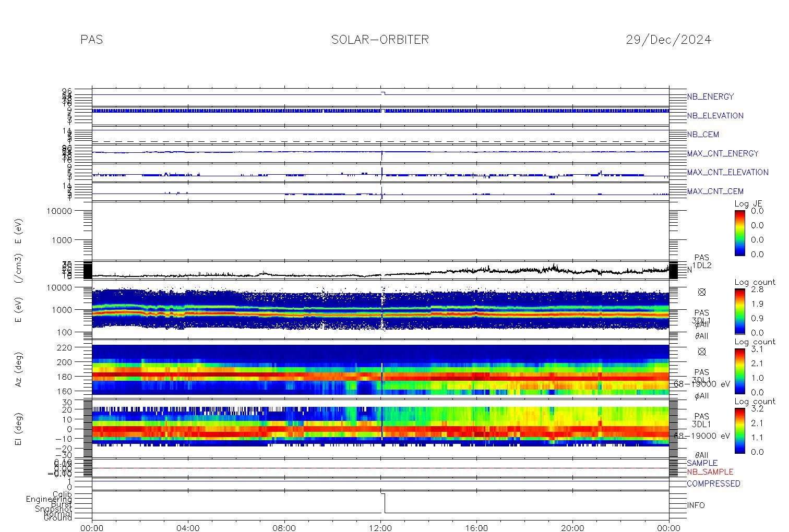Click the INFO label
This screenshot has width=789, height=532.
tap(696, 505)
